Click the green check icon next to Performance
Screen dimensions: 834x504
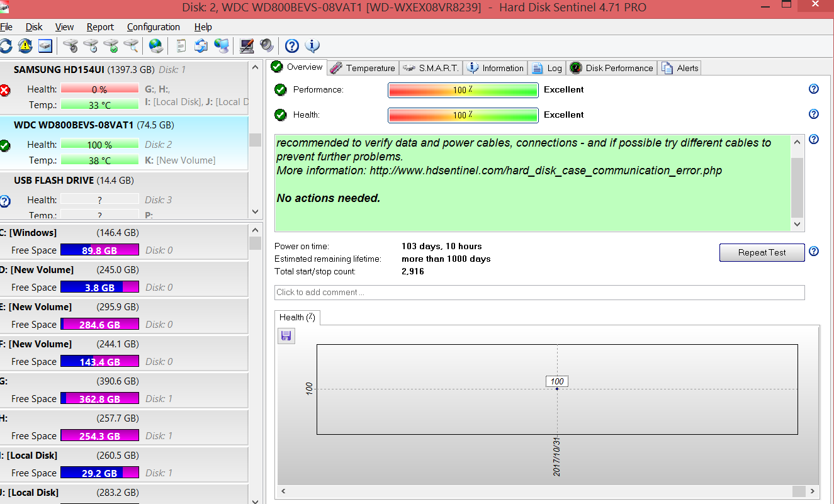[281, 89]
